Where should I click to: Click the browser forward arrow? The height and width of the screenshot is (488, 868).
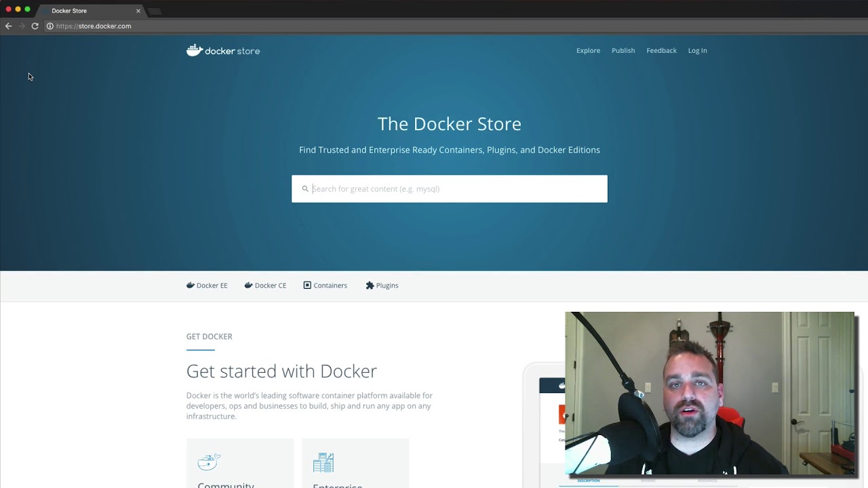coord(22,26)
